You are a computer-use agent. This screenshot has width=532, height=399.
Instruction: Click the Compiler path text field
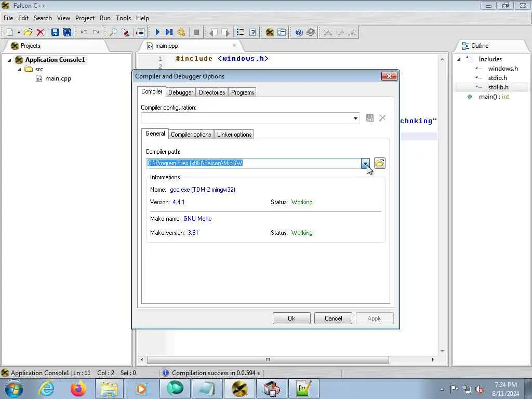(254, 163)
